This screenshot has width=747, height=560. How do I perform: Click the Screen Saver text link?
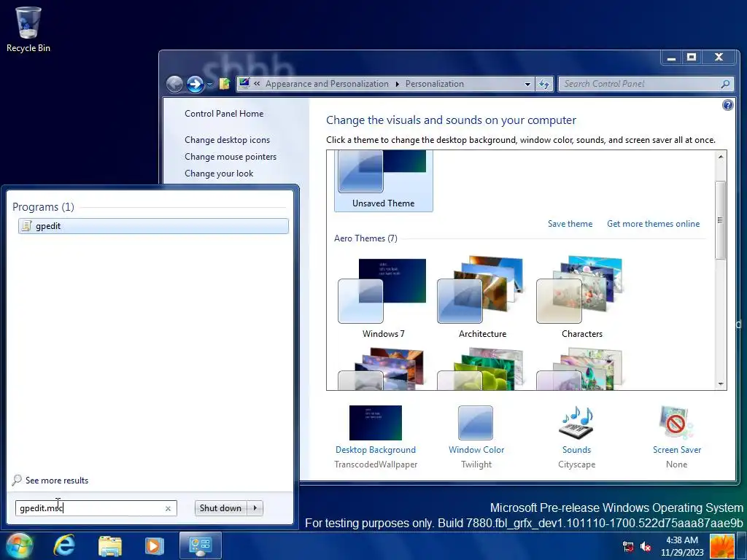[x=676, y=449]
